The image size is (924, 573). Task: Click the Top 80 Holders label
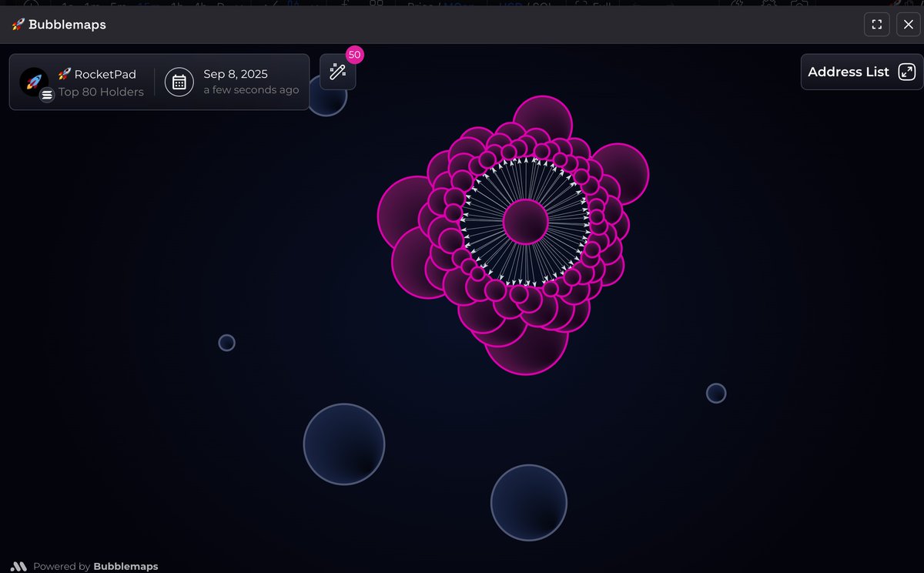(x=101, y=92)
